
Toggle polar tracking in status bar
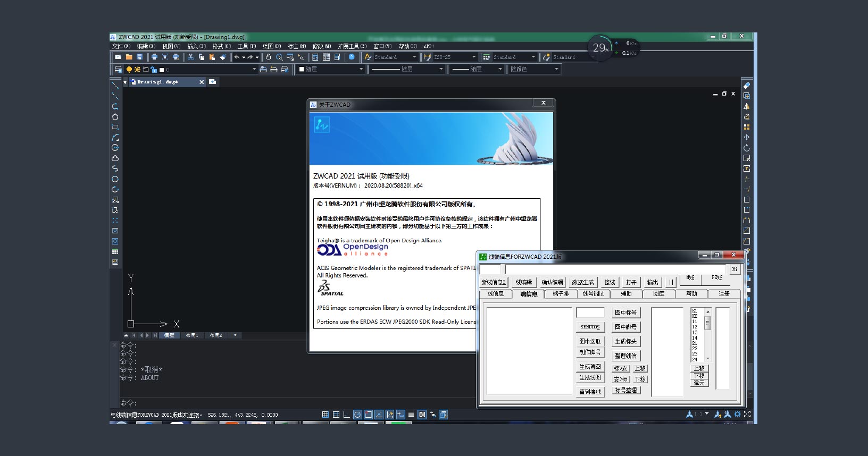point(357,415)
